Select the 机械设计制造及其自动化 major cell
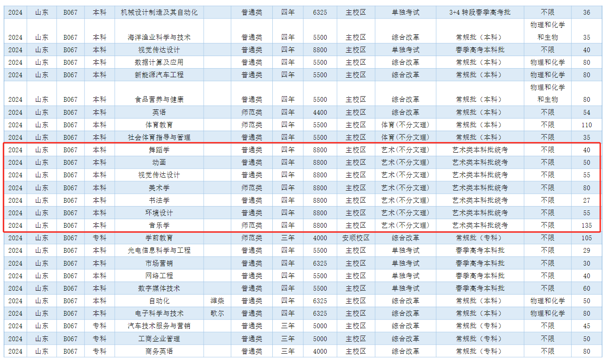 (x=159, y=12)
